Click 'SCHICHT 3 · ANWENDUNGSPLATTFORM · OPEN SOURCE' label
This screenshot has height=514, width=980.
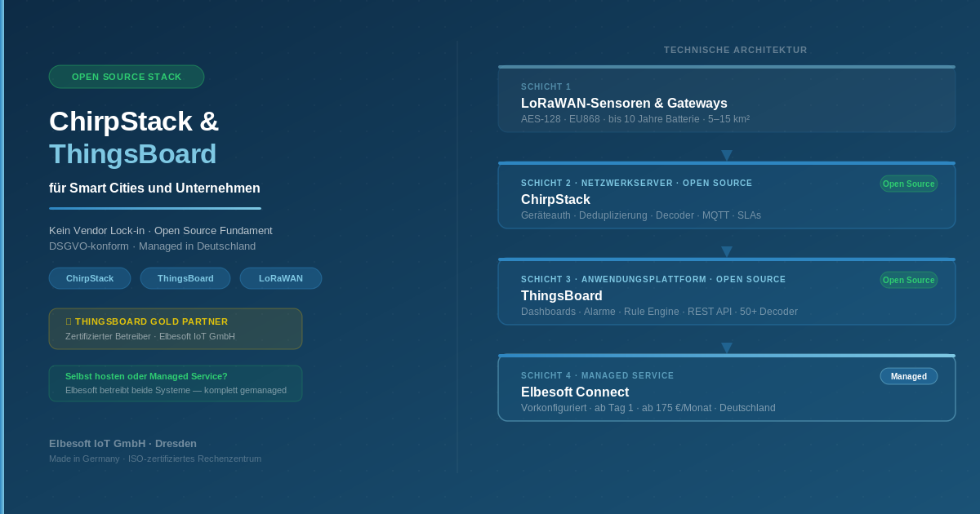(653, 279)
